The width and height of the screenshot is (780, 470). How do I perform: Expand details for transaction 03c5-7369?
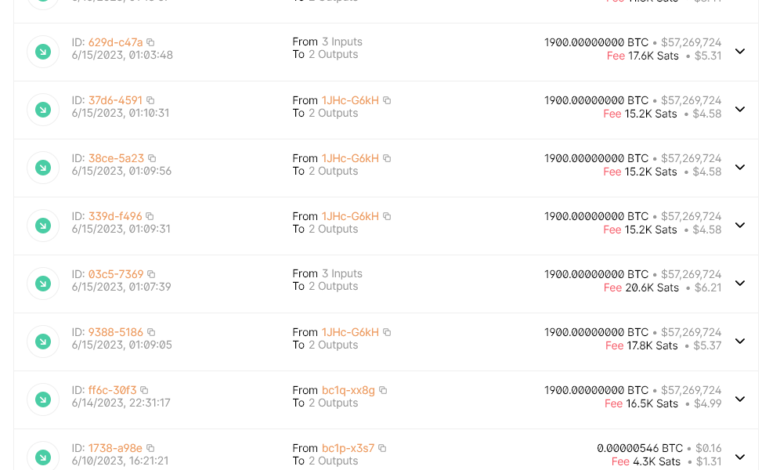coord(740,283)
